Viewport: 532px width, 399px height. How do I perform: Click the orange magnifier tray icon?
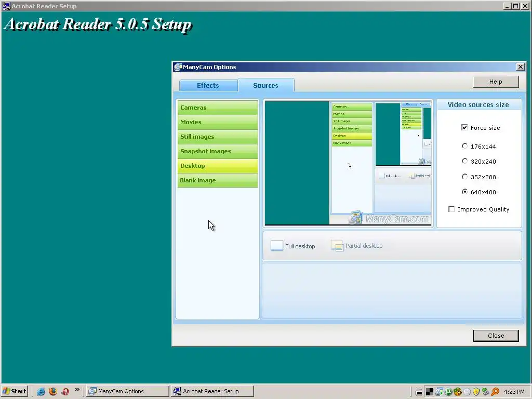495,392
